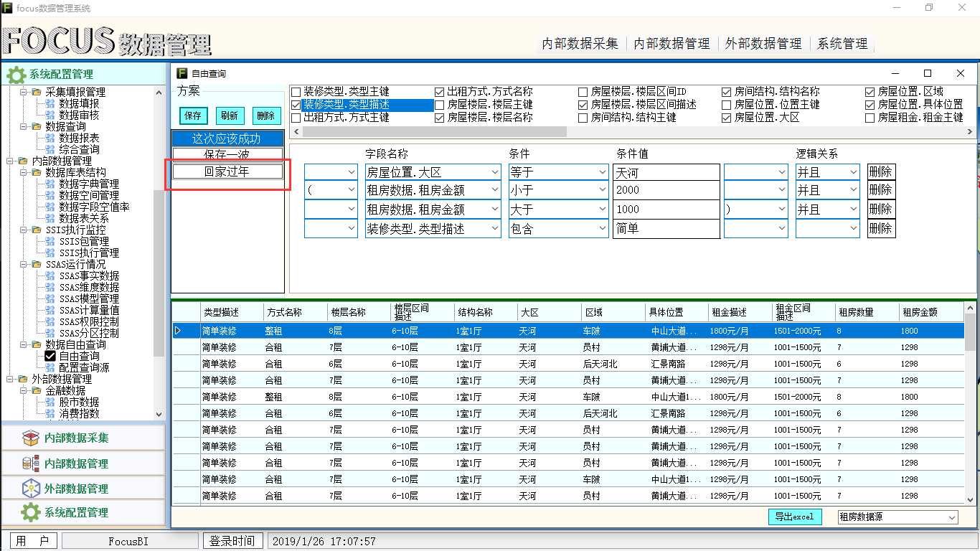This screenshot has width=980, height=551.
Task: Collapse the SSAS运行情况 tree node
Action: tap(23, 265)
